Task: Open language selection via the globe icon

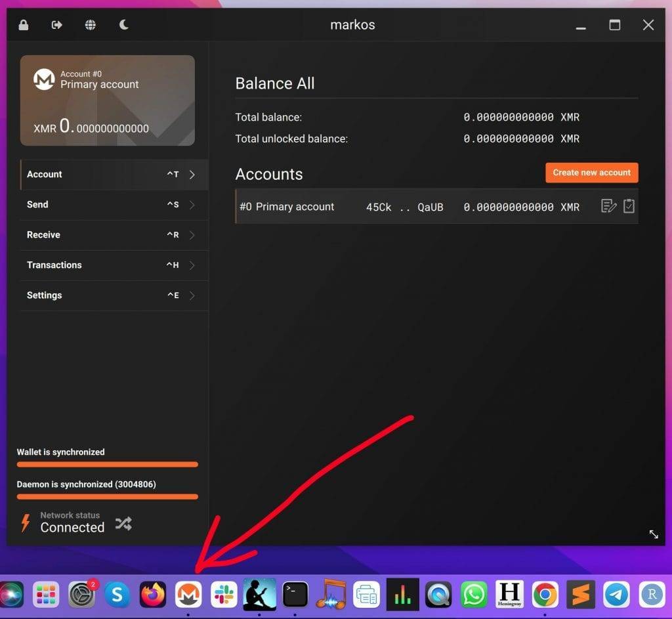Action: click(90, 25)
